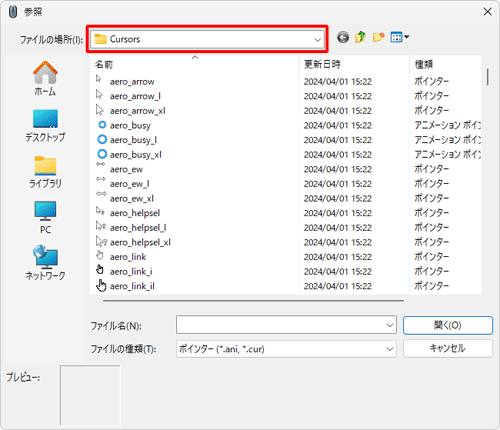Select the aero_busy_l cursor icon
The width and height of the screenshot is (500, 430).
coord(102,139)
